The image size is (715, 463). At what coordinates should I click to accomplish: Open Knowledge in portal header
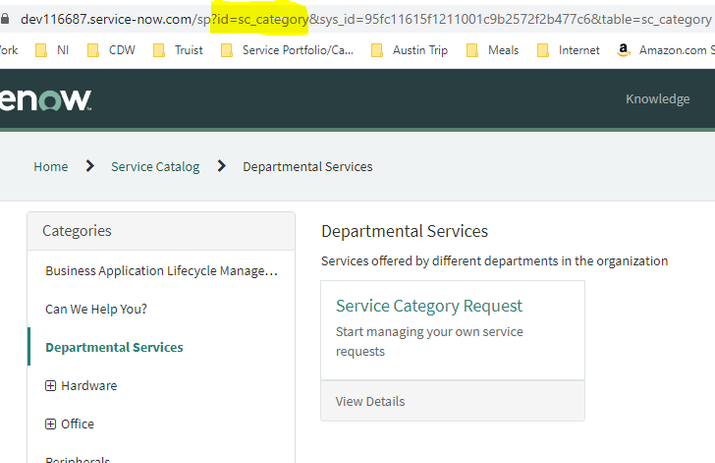(x=658, y=99)
